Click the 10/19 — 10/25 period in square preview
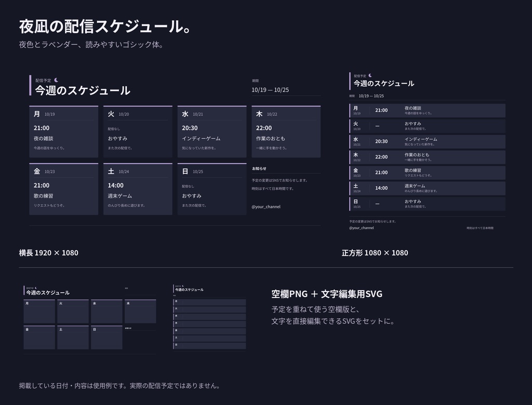 pos(371,96)
